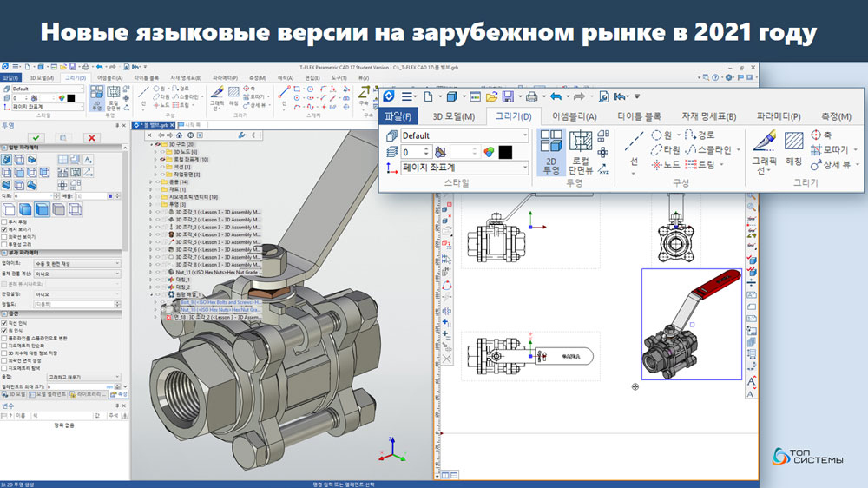Expand the 지오메트릭 엔티티 [19] tree folder
The image size is (868, 488).
(x=151, y=196)
